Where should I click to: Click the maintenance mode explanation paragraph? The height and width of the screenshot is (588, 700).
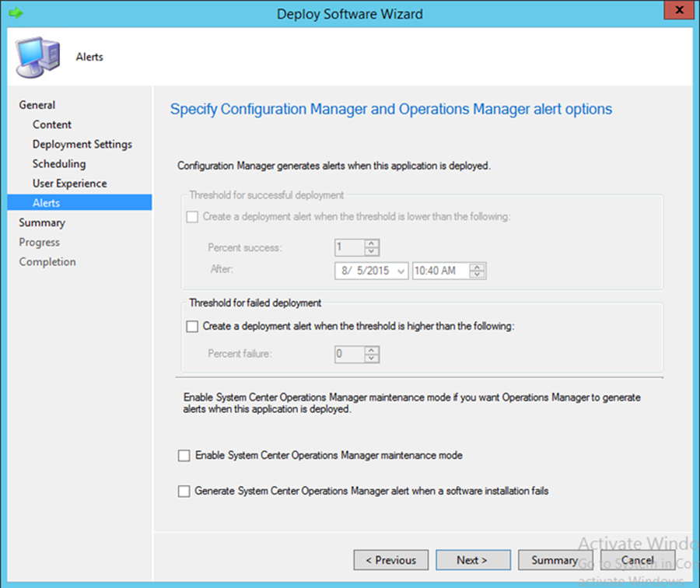click(x=411, y=403)
